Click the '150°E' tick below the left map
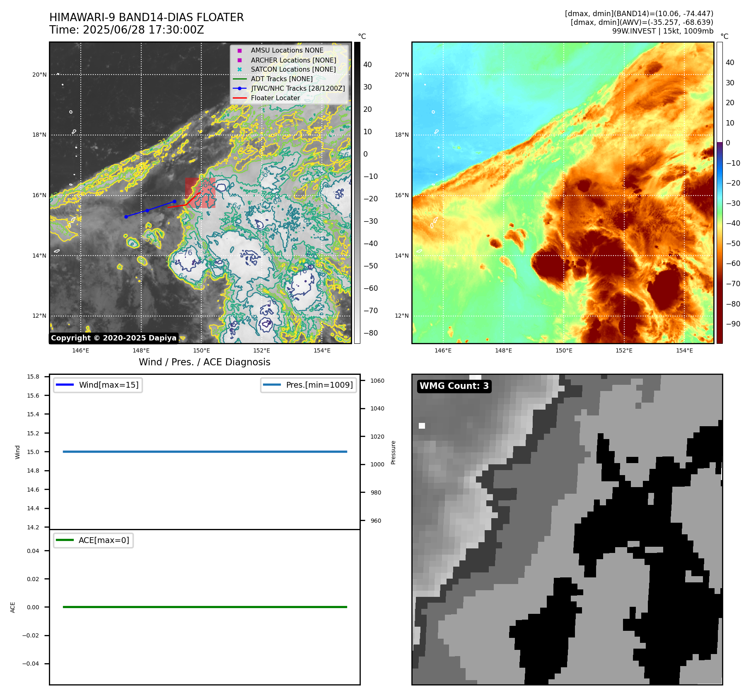 tap(201, 350)
